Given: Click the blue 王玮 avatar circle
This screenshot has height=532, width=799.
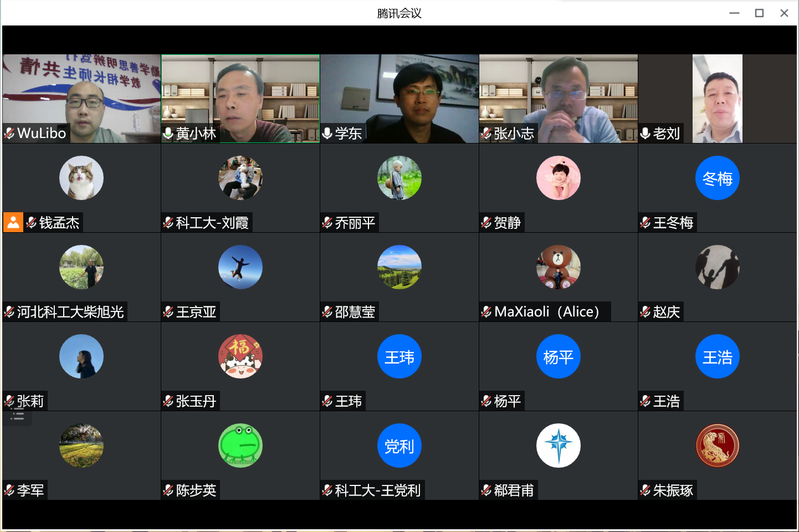Looking at the screenshot, I should point(399,356).
